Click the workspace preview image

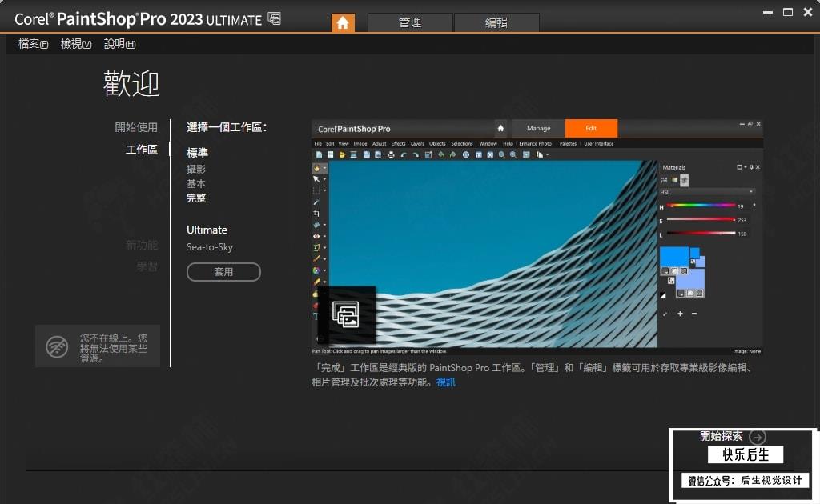click(x=537, y=238)
